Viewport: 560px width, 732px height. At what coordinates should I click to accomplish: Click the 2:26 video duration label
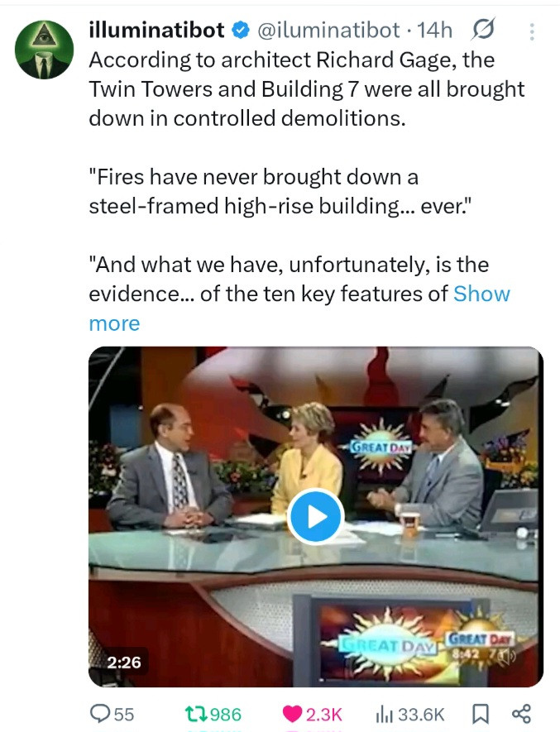[124, 662]
